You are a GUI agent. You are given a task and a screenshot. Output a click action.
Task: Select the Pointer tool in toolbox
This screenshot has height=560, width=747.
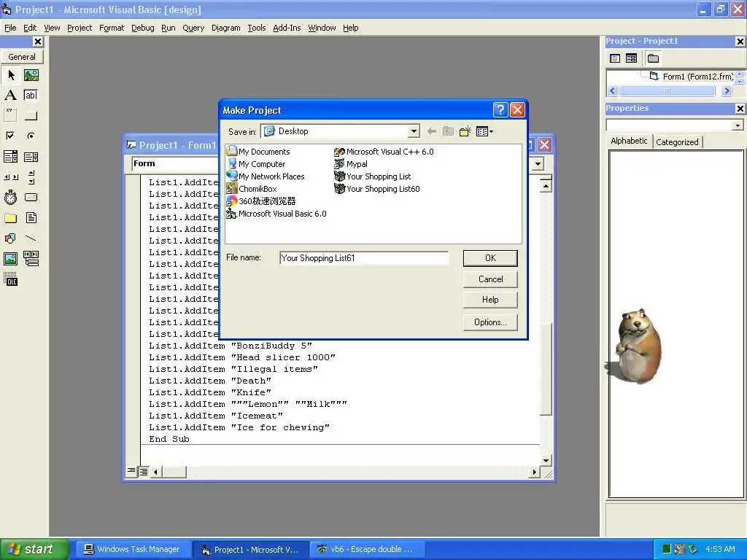click(11, 75)
